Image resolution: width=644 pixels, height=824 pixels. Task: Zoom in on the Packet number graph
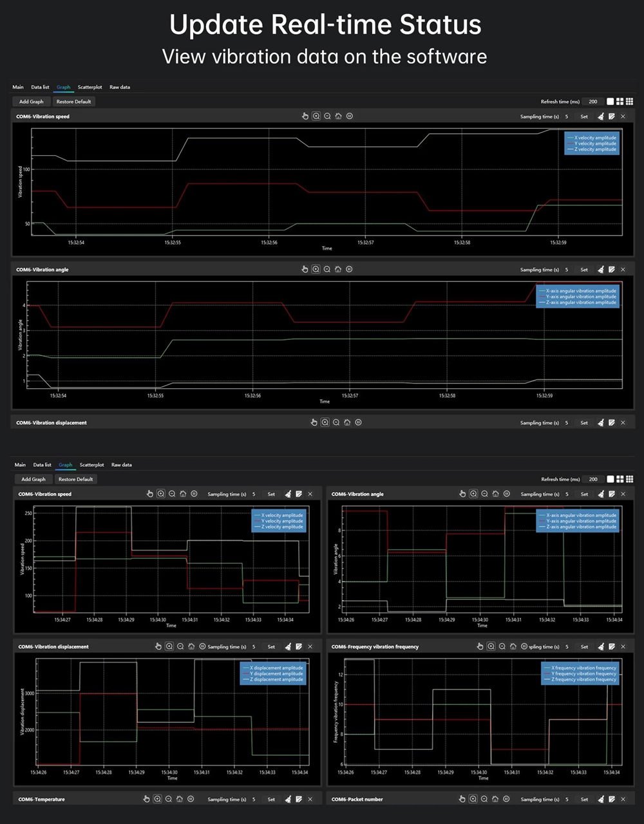coord(473,799)
